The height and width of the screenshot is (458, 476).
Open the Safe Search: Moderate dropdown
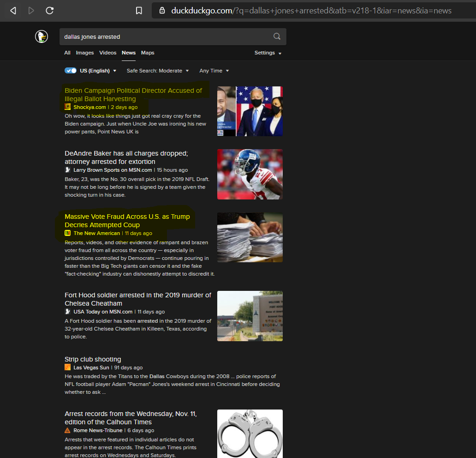pos(158,71)
